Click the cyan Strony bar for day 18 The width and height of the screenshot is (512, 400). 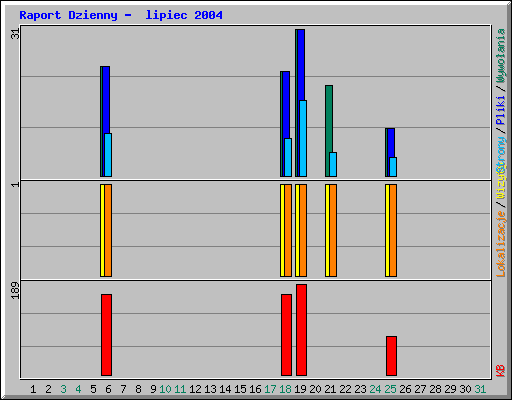pos(288,157)
